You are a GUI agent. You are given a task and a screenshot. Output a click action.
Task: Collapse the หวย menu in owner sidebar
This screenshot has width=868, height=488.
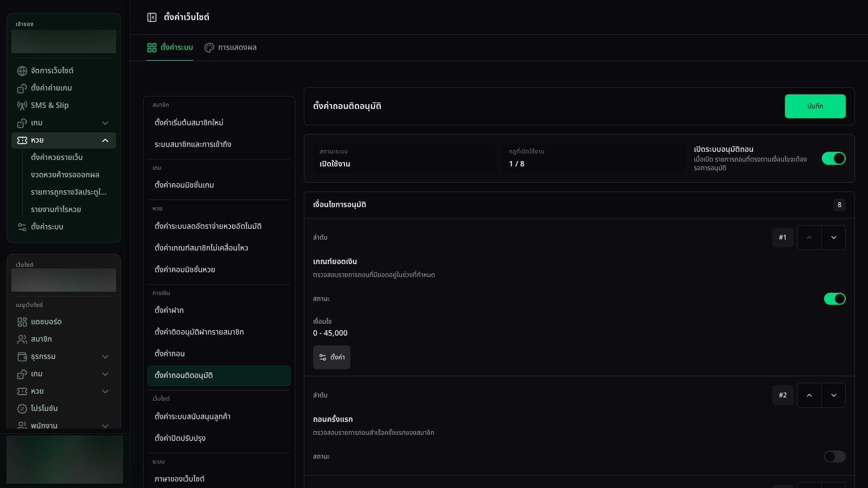[105, 140]
